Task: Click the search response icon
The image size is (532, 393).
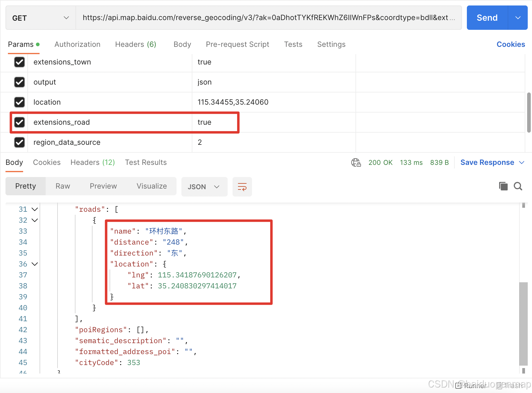Action: coord(518,186)
